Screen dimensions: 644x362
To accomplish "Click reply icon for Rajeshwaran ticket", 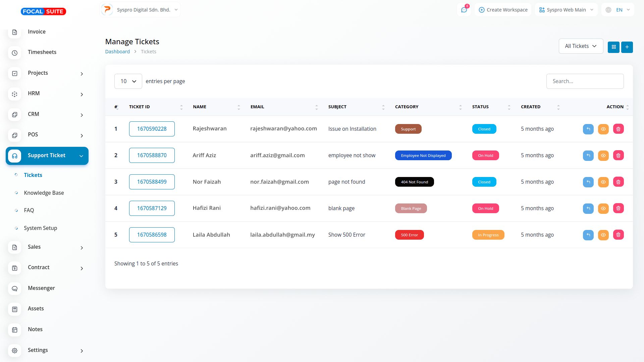I will tap(588, 129).
